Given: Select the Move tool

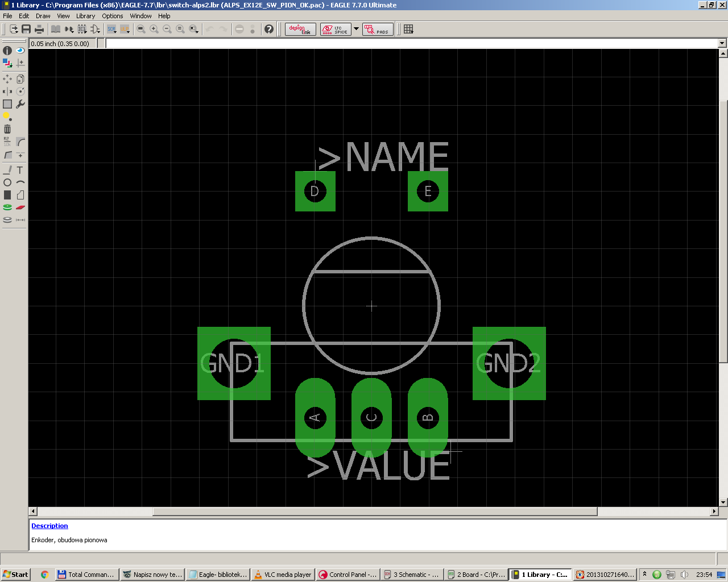Looking at the screenshot, I should [7, 79].
